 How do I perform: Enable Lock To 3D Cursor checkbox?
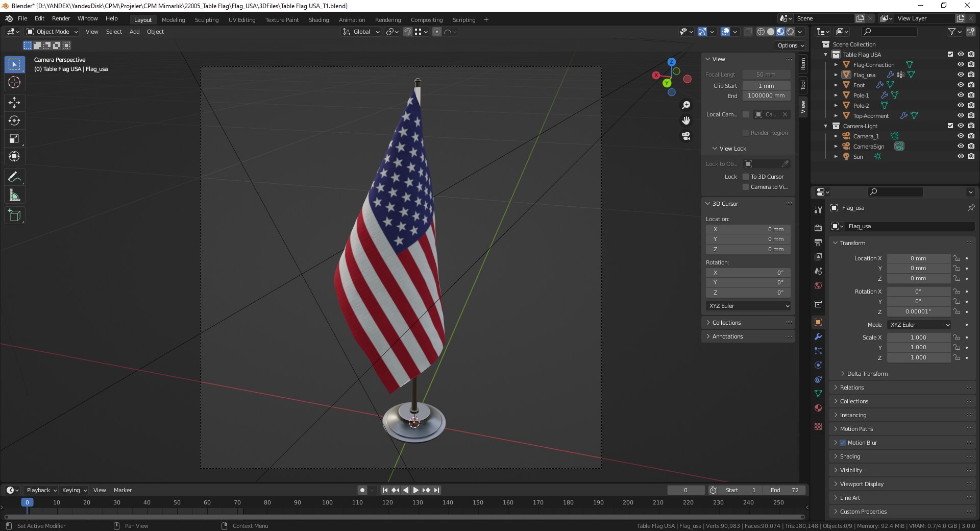click(x=746, y=177)
